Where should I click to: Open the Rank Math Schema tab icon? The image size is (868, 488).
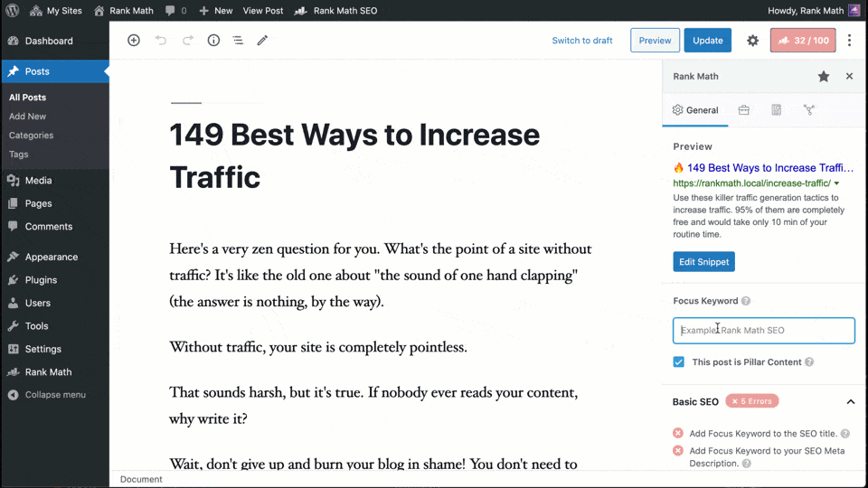(776, 110)
